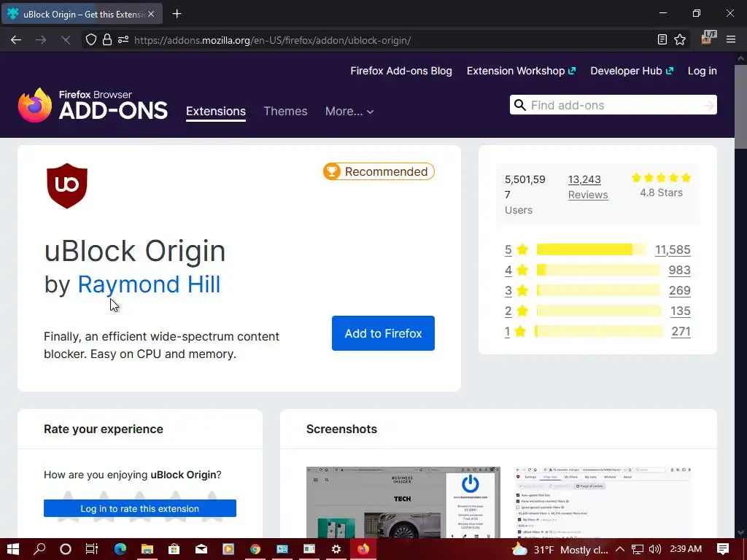Launch Google Chrome from taskbar
This screenshot has width=747, height=560.
[255, 549]
